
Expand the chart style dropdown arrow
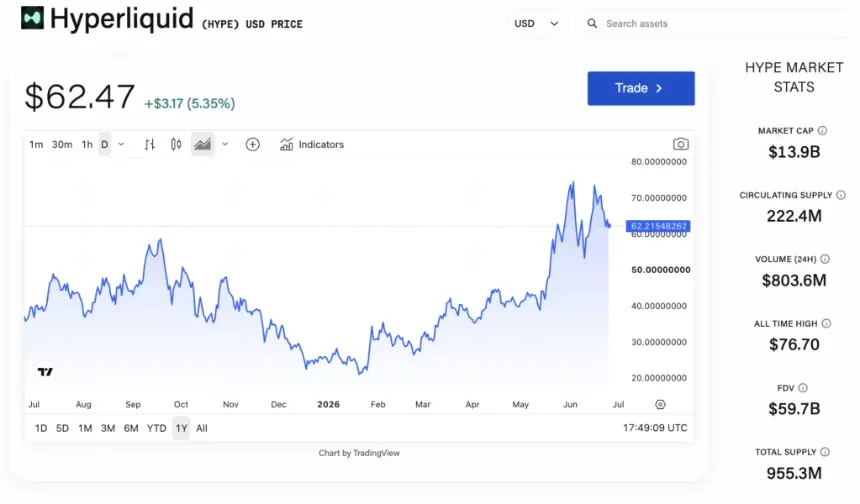[225, 144]
